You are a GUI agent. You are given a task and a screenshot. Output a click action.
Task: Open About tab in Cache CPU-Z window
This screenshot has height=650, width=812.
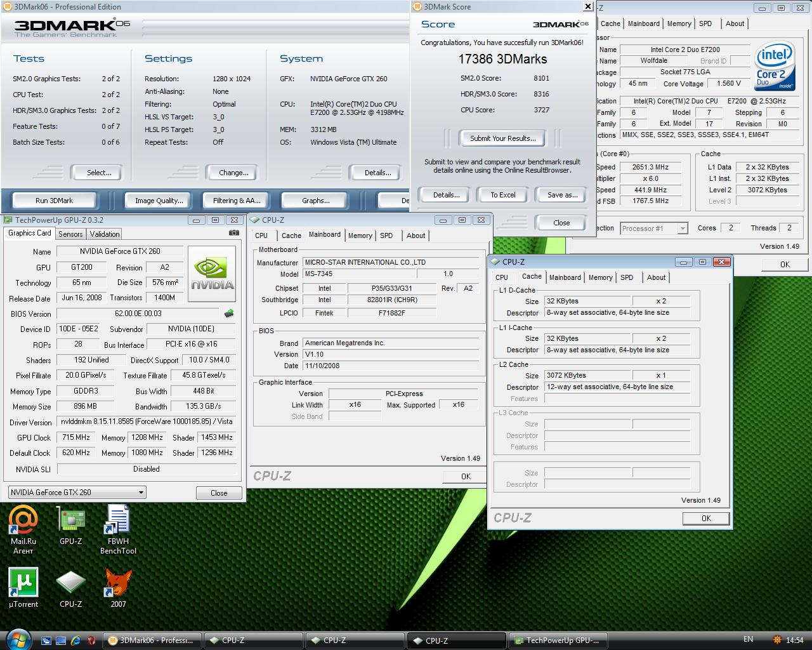tap(656, 277)
